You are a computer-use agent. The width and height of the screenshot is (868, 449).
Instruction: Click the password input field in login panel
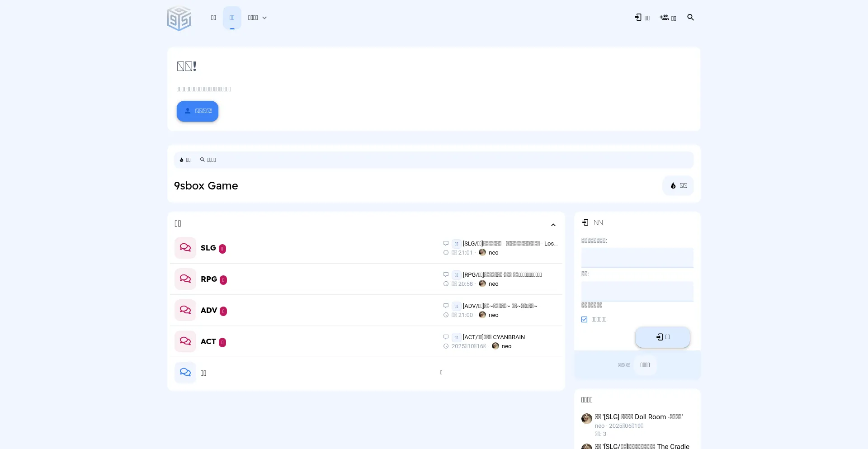click(x=637, y=291)
